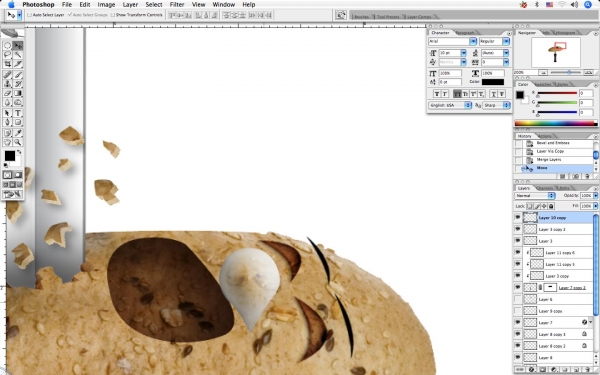Expand Layer 7 effects arrow

point(590,322)
